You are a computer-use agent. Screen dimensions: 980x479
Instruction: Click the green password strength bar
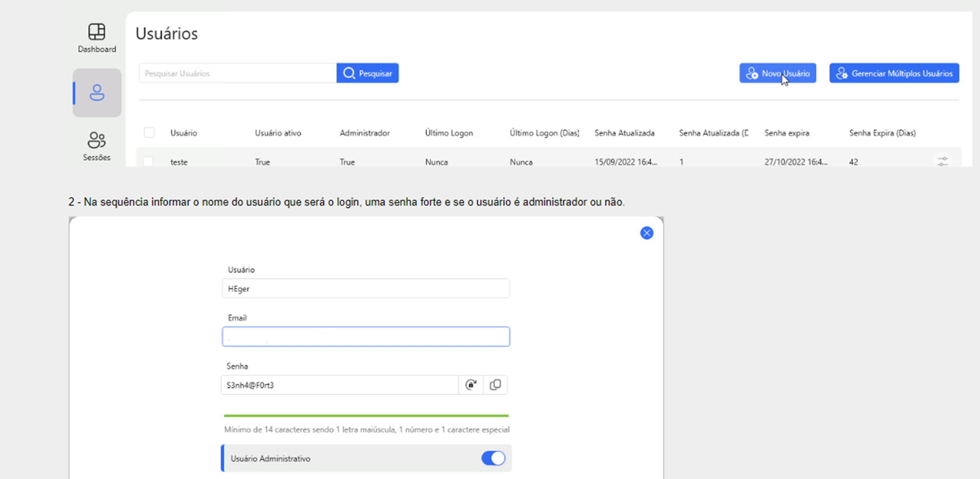coord(366,416)
